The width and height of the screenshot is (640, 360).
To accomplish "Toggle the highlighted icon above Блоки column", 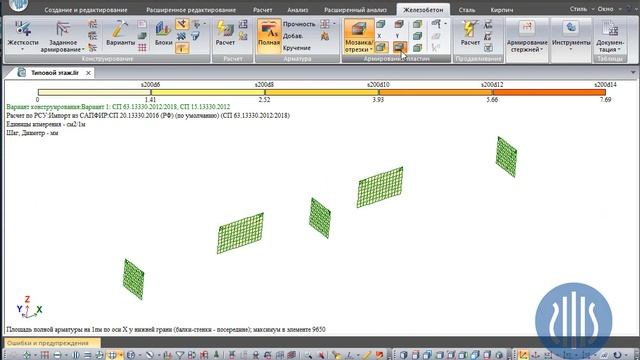I will pos(182,24).
